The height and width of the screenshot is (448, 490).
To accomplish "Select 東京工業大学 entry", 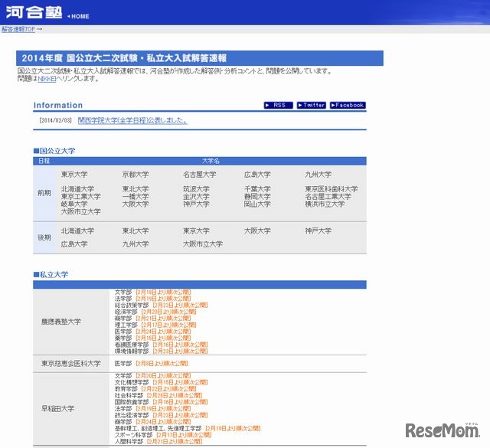I will click(81, 196).
